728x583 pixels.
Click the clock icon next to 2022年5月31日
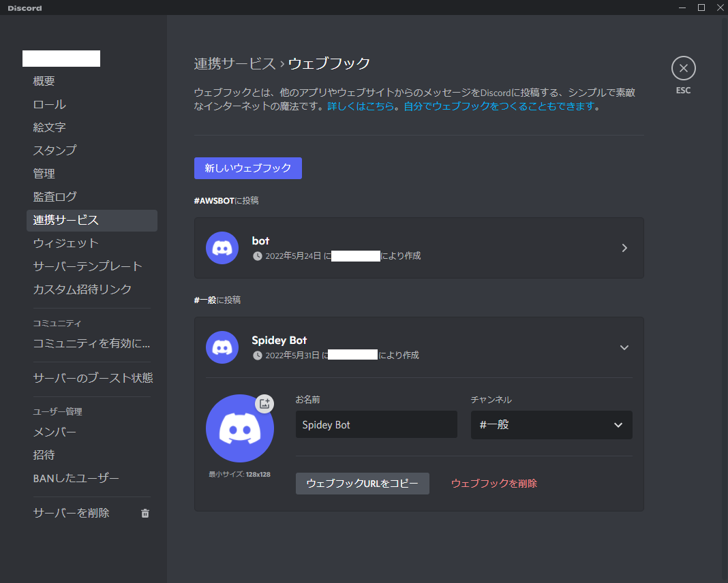257,356
